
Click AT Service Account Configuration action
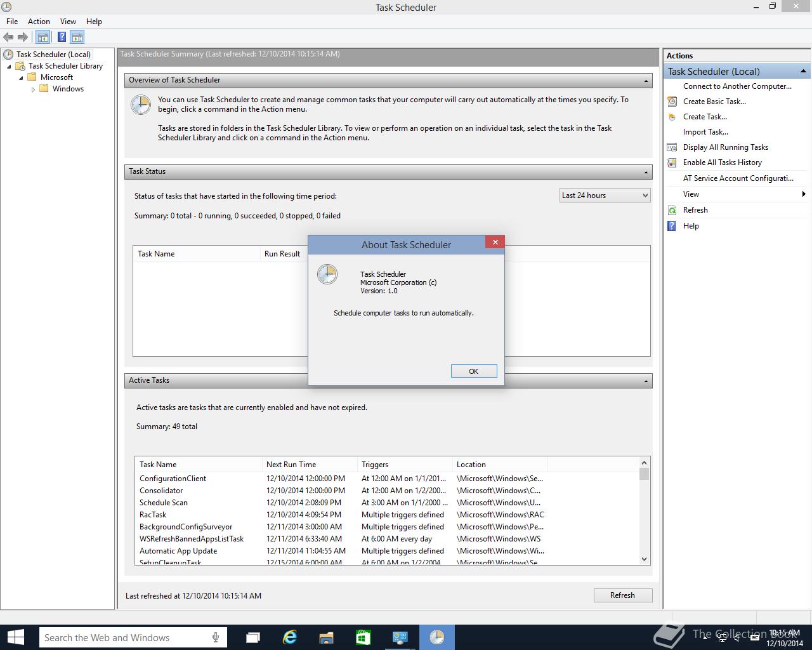738,178
